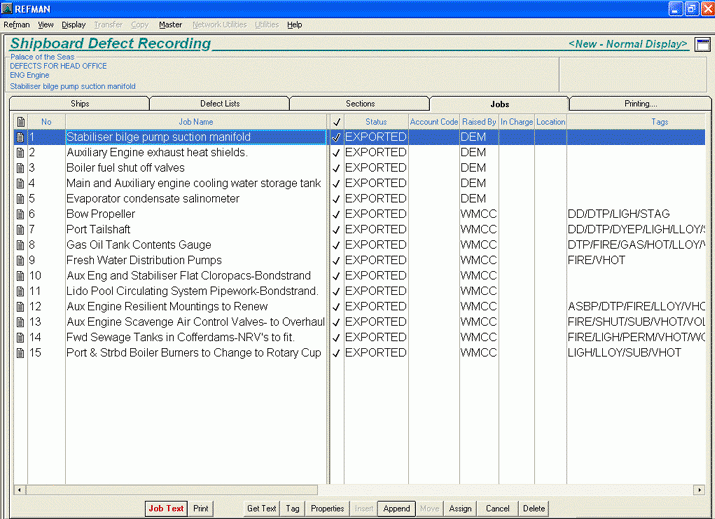Click document icon for job 6 Bow Propeller

click(x=20, y=214)
